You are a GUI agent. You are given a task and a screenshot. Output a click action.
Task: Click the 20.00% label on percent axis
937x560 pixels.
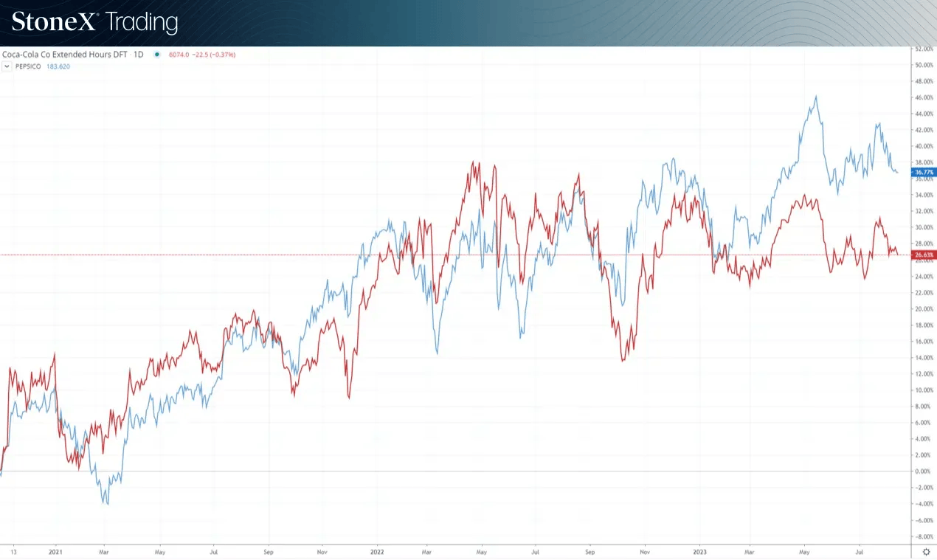(924, 309)
